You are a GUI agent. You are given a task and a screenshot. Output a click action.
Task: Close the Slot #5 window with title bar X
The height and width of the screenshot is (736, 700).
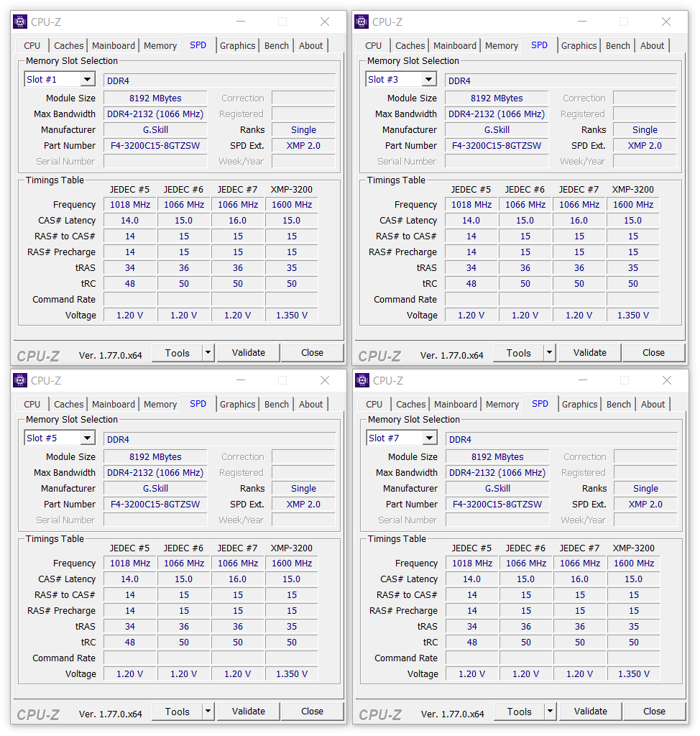(x=325, y=380)
